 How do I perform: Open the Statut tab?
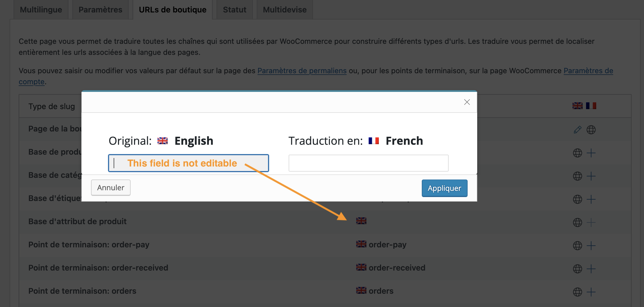point(235,10)
